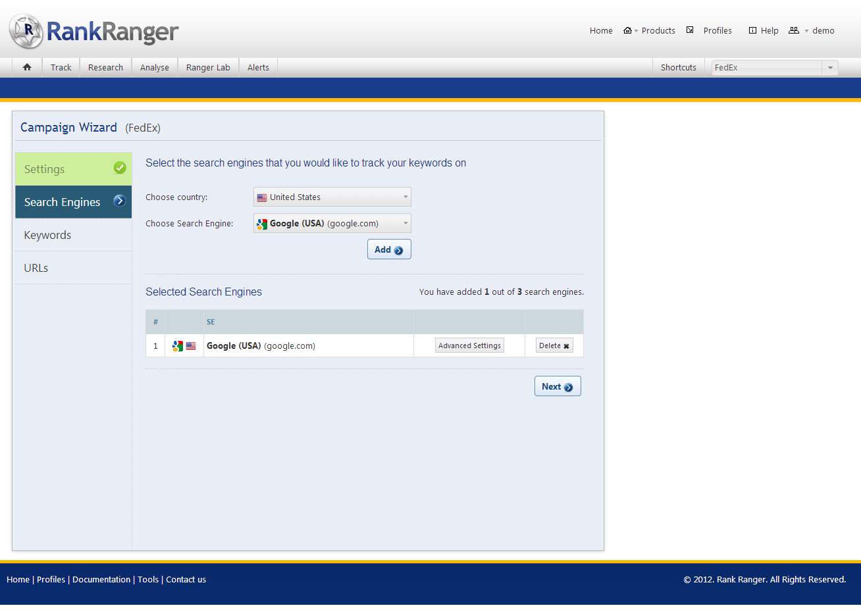The height and width of the screenshot is (616, 861).
Task: Click the house icon beside Products
Action: coord(627,30)
